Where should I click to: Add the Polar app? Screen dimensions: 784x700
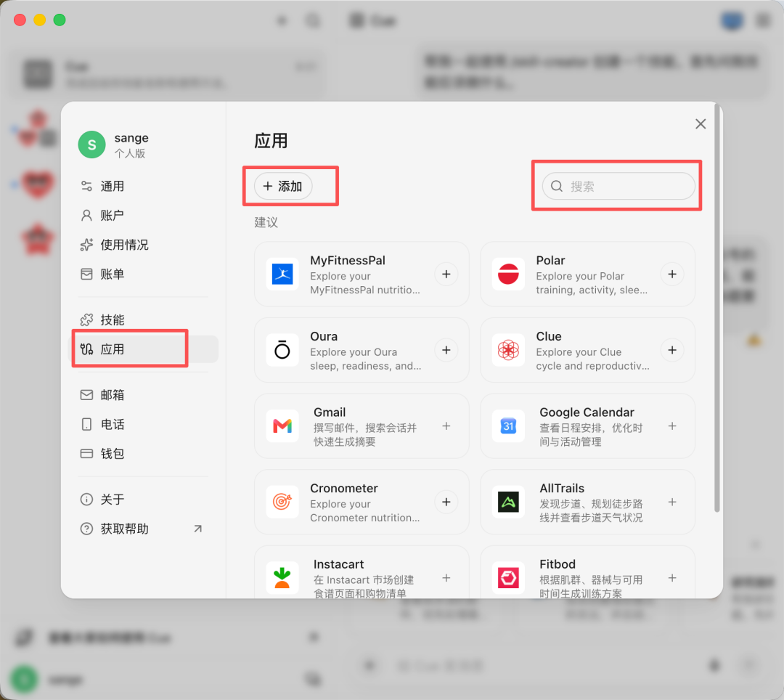click(x=672, y=274)
